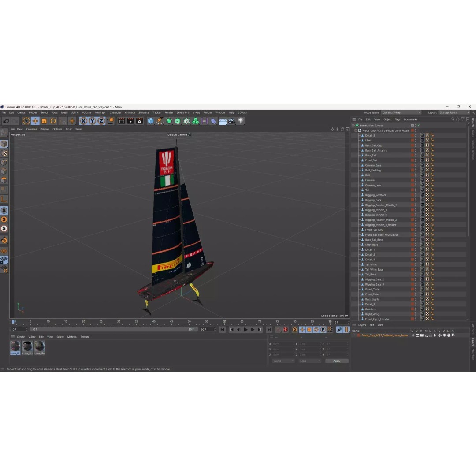Open the Node Space dropdown

click(x=401, y=112)
